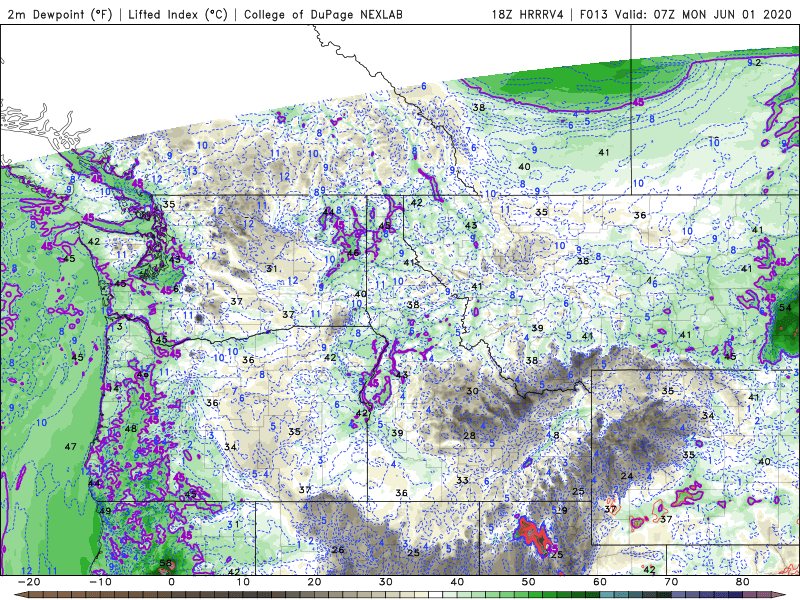The width and height of the screenshot is (800, 600).
Task: Click the -20 label on the color scale
Action: 29,582
